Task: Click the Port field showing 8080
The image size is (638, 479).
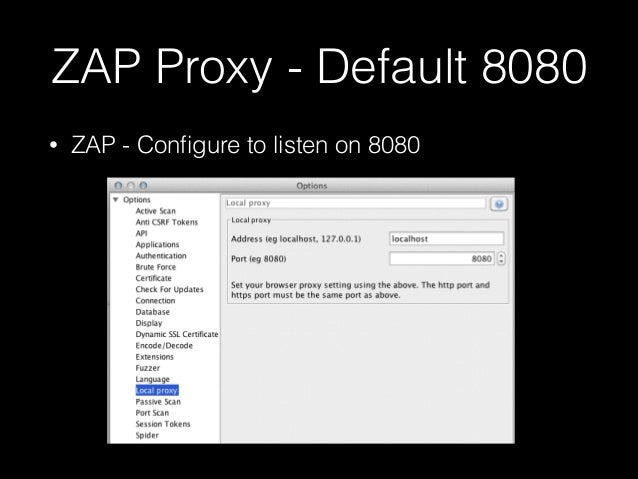Action: (441, 259)
